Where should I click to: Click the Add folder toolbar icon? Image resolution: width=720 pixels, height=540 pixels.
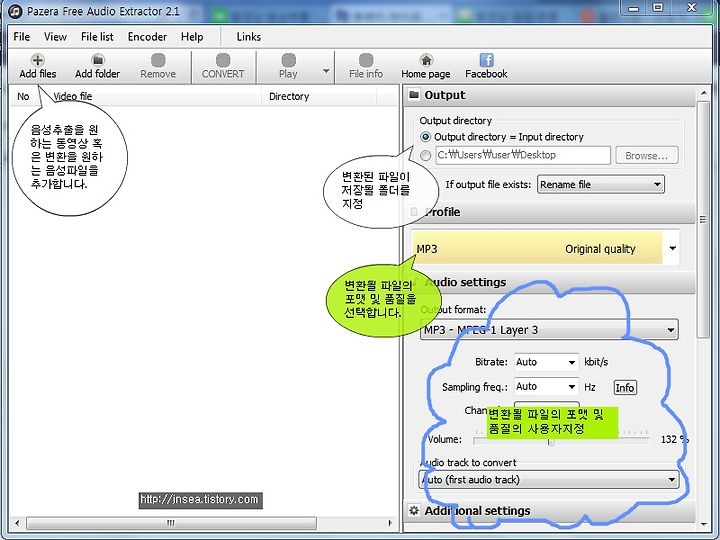[97, 60]
